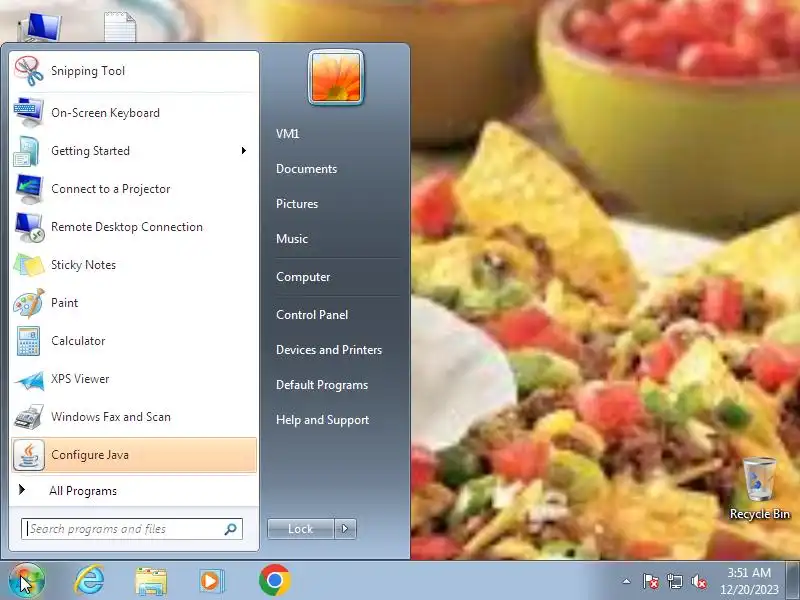Click the Computer desktop icon
Screen dimensions: 800x600
40,27
